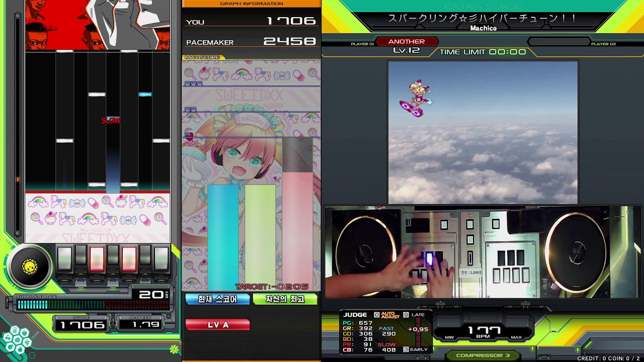
Task: Click the green flower icon
Action: click(174, 348)
